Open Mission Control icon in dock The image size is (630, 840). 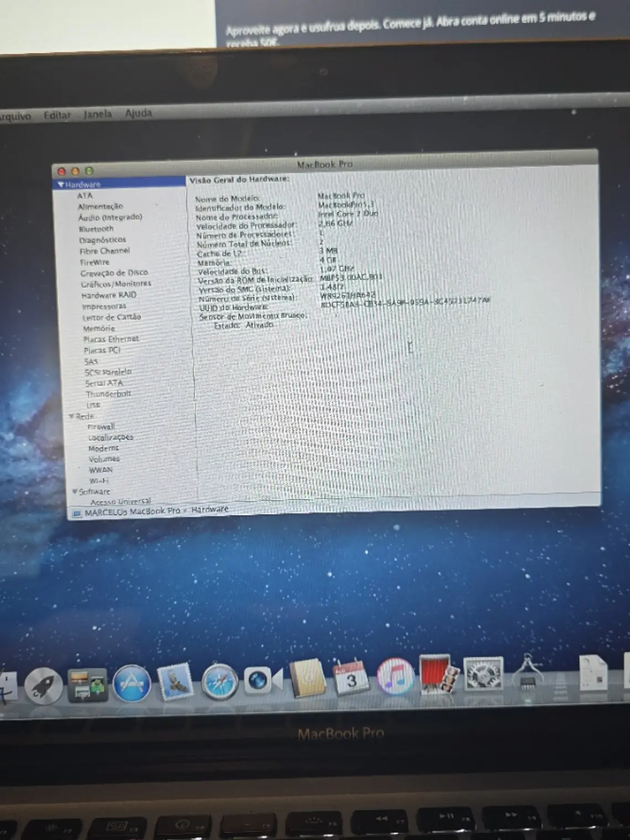point(87,685)
